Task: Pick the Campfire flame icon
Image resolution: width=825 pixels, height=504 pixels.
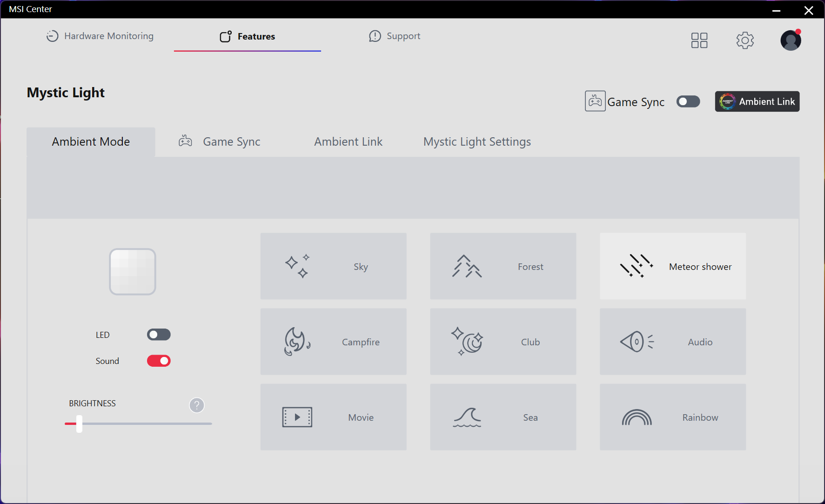Action: click(298, 342)
